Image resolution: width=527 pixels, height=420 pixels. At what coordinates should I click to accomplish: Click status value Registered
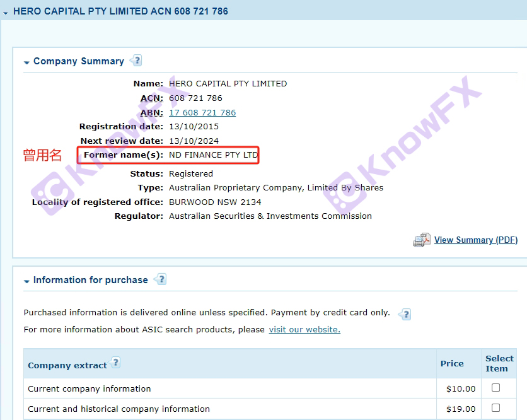(x=191, y=174)
